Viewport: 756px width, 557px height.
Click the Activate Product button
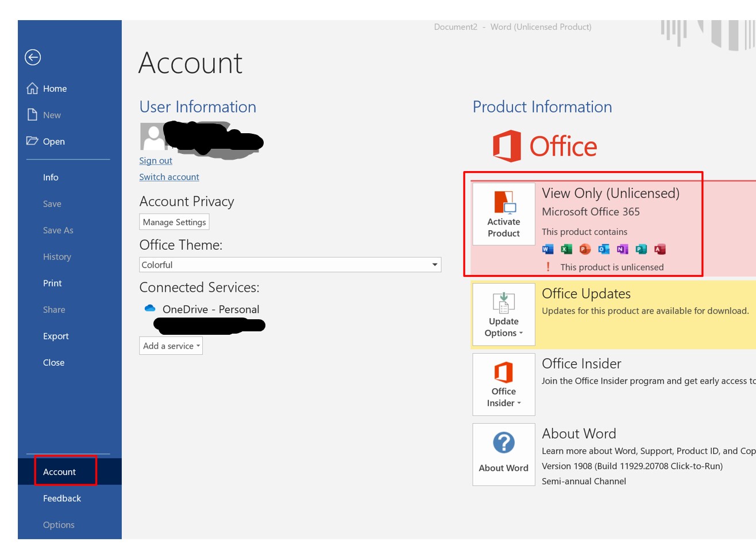pos(504,214)
